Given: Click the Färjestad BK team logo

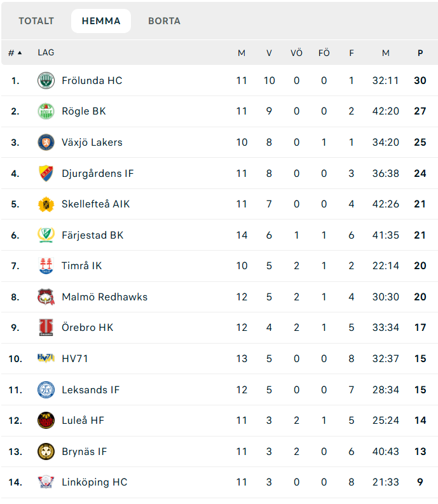Looking at the screenshot, I should (46, 235).
